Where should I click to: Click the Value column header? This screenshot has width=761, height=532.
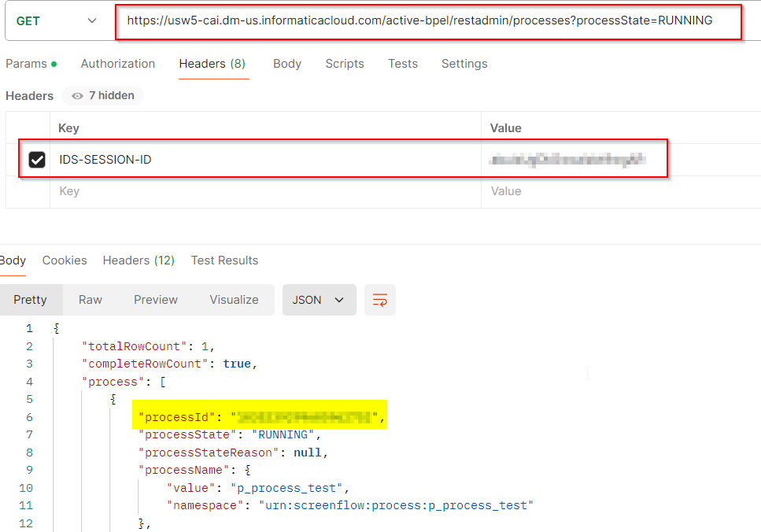(506, 128)
